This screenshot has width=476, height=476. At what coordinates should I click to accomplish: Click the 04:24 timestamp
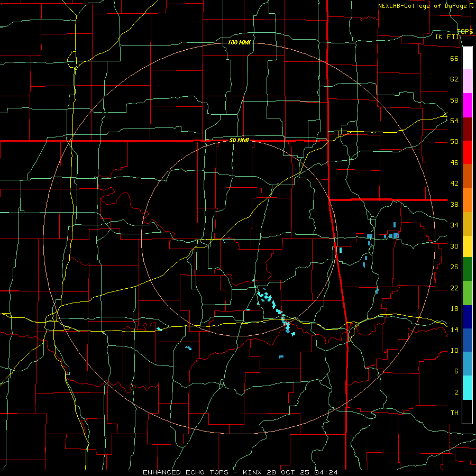[x=326, y=472]
